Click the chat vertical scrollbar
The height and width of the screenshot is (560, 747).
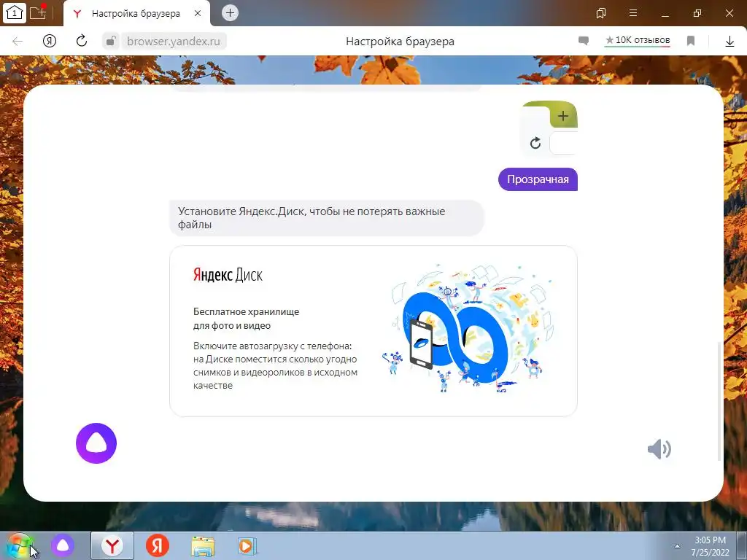(719, 402)
